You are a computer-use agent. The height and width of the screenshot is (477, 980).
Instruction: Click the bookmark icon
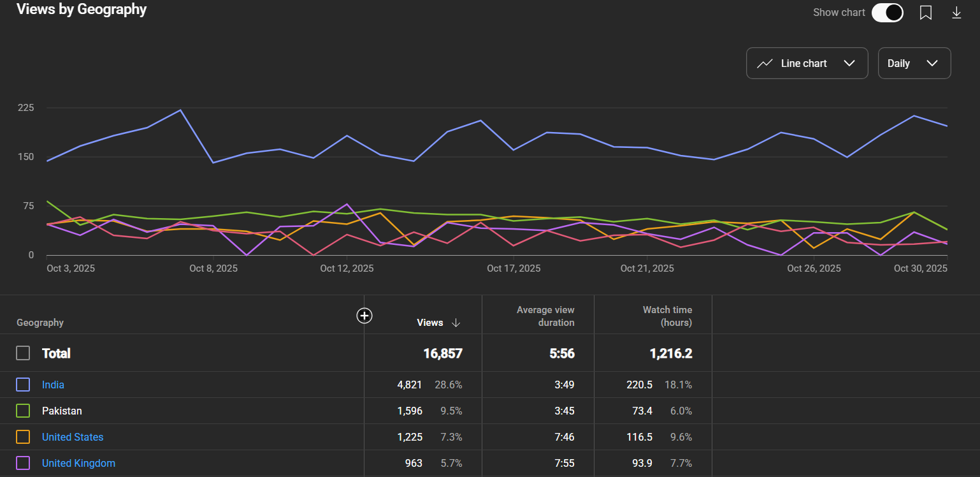coord(926,13)
